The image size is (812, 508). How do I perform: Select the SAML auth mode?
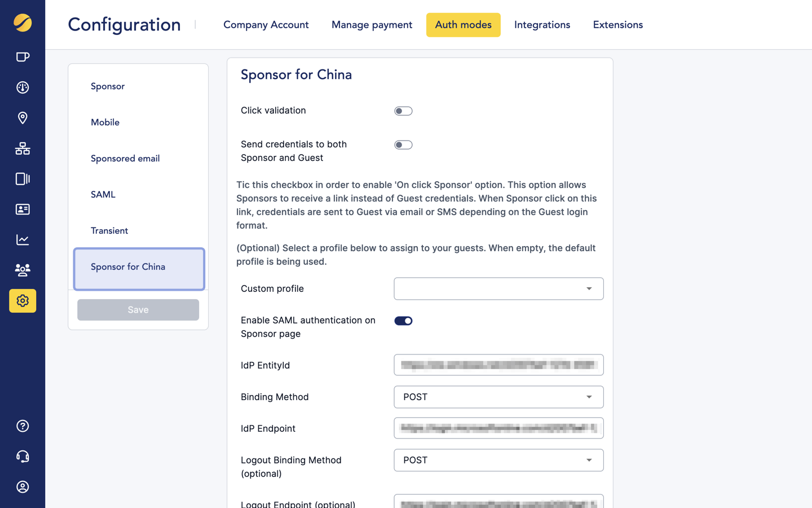click(x=103, y=194)
